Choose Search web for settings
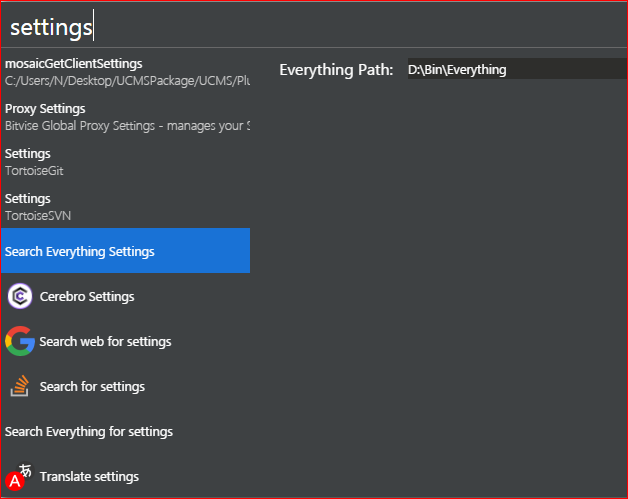This screenshot has width=628, height=499. point(125,341)
